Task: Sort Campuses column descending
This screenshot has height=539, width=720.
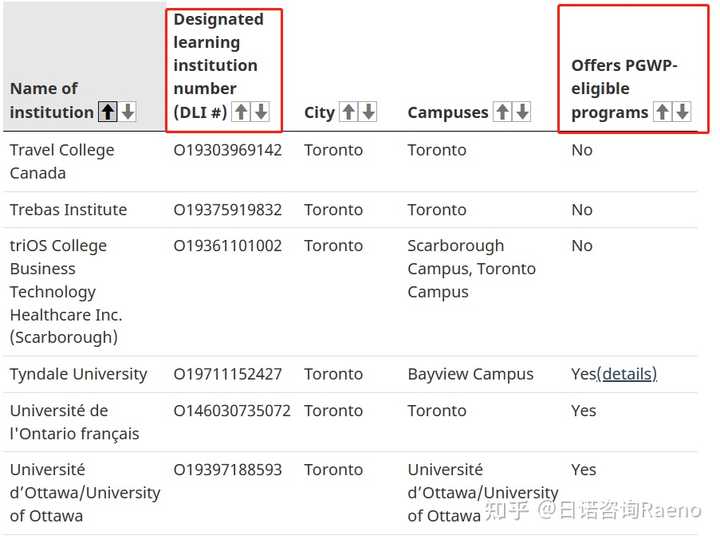Action: pos(522,112)
